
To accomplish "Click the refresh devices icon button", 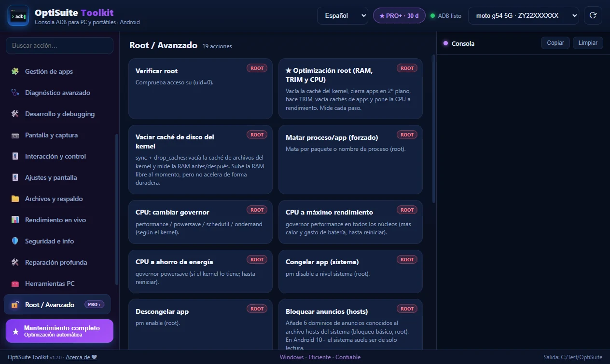I will (x=593, y=15).
